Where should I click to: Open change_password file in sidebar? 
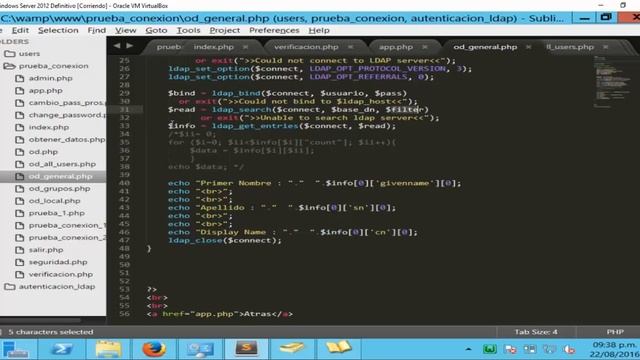click(x=67, y=115)
